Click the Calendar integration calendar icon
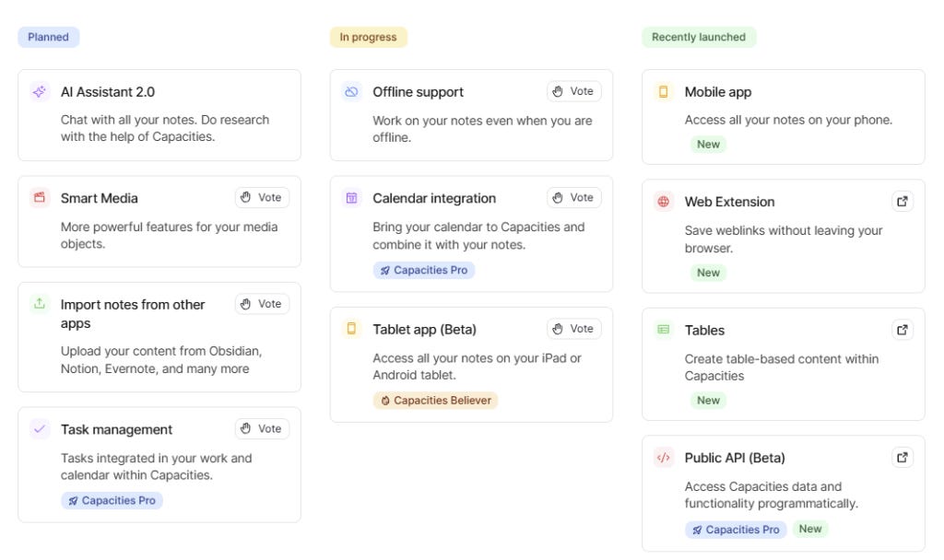This screenshot has height=560, width=944. click(351, 198)
